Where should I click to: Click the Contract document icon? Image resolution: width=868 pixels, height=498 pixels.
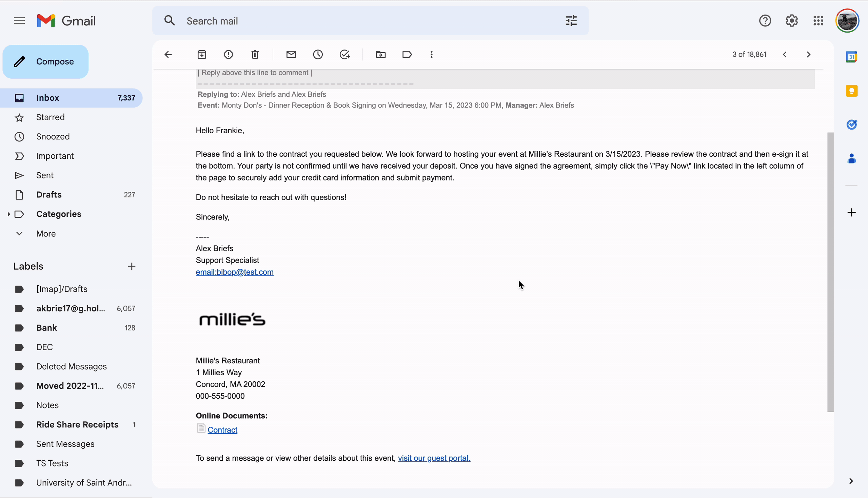[x=201, y=428]
